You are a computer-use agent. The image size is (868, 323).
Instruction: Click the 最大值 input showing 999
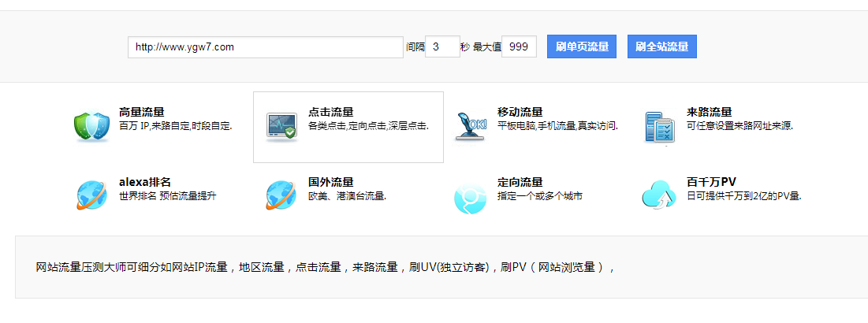coord(519,47)
